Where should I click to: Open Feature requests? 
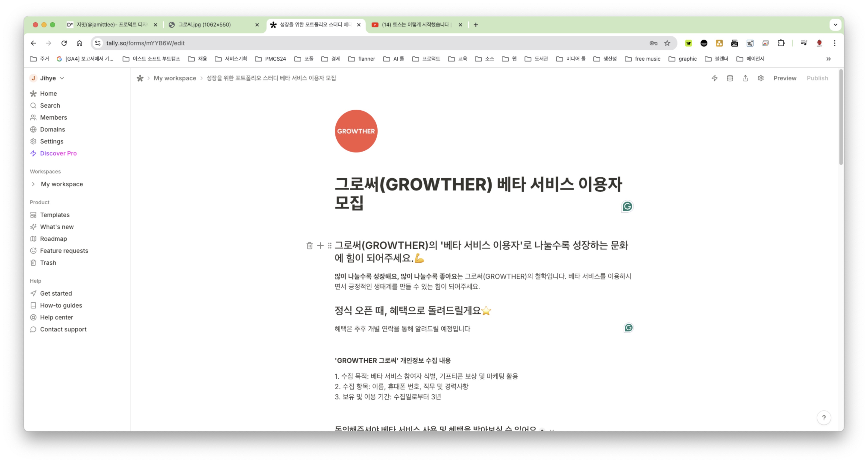point(64,251)
